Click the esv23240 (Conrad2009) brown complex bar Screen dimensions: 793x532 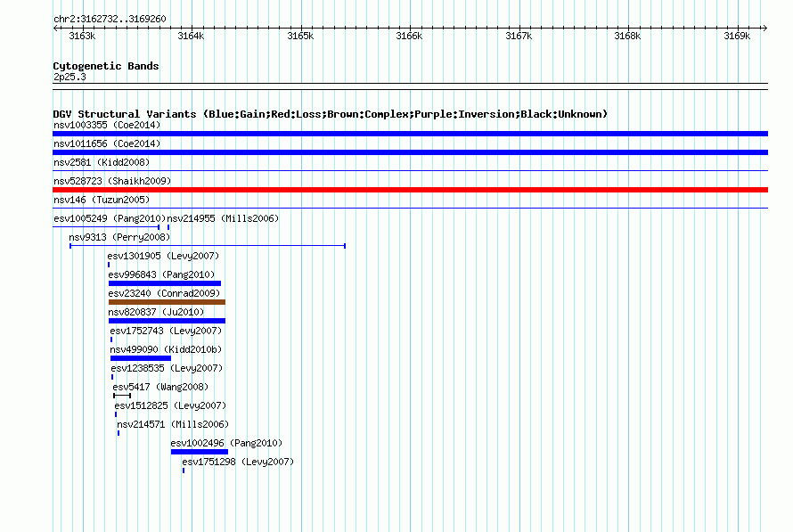point(167,302)
